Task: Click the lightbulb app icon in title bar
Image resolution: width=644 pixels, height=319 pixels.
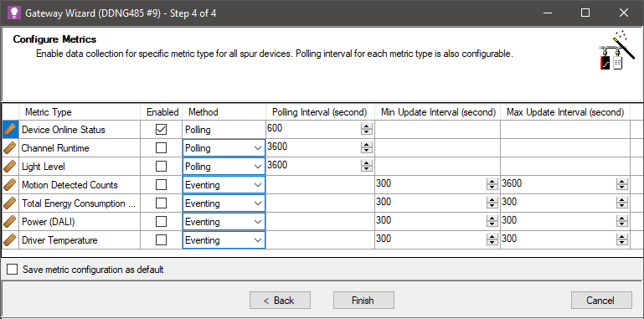Action: (x=14, y=13)
